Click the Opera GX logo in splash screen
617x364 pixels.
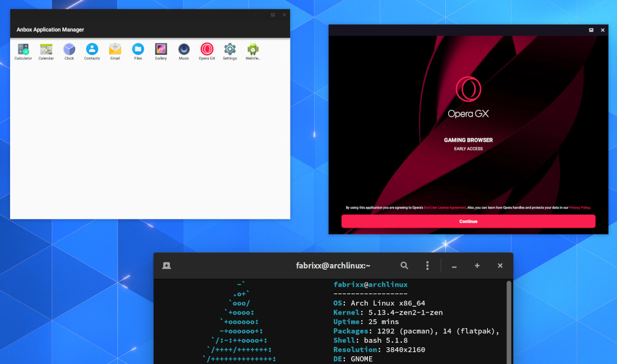coord(468,89)
